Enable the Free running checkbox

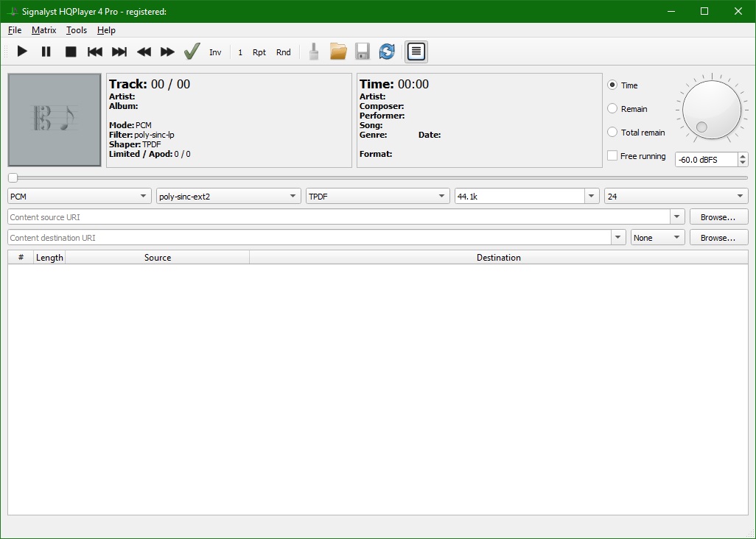[612, 155]
